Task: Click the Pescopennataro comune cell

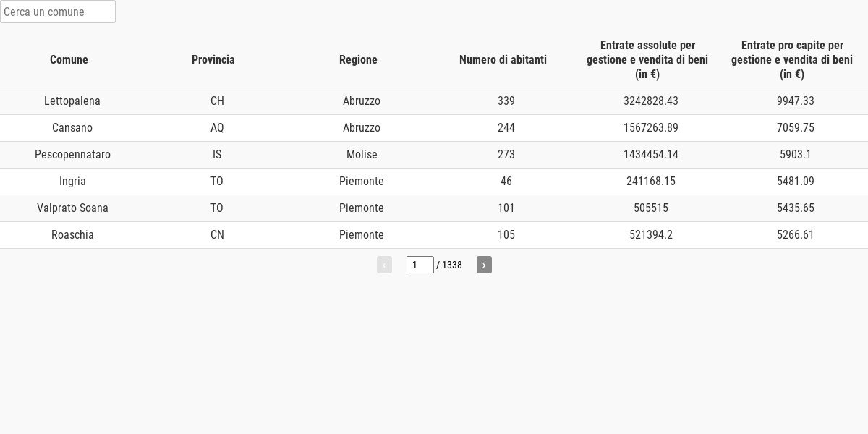Action: pyautogui.click(x=72, y=155)
